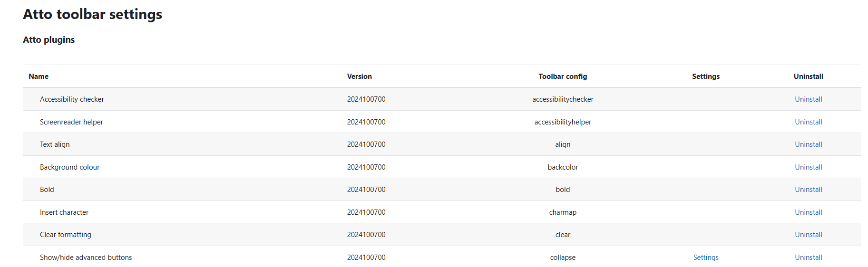The width and height of the screenshot is (868, 267).
Task: Uninstall the Screenreader helper plugin
Action: coord(808,122)
